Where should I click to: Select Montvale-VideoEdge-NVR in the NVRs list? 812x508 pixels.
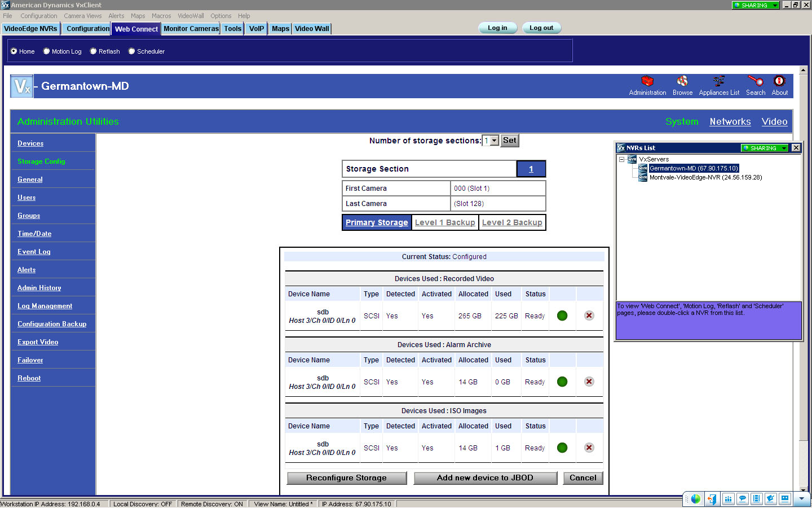[705, 177]
